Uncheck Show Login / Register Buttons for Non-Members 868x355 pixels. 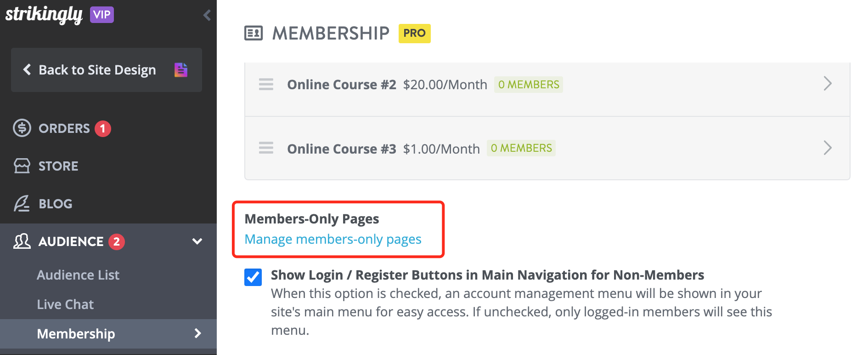coord(253,277)
